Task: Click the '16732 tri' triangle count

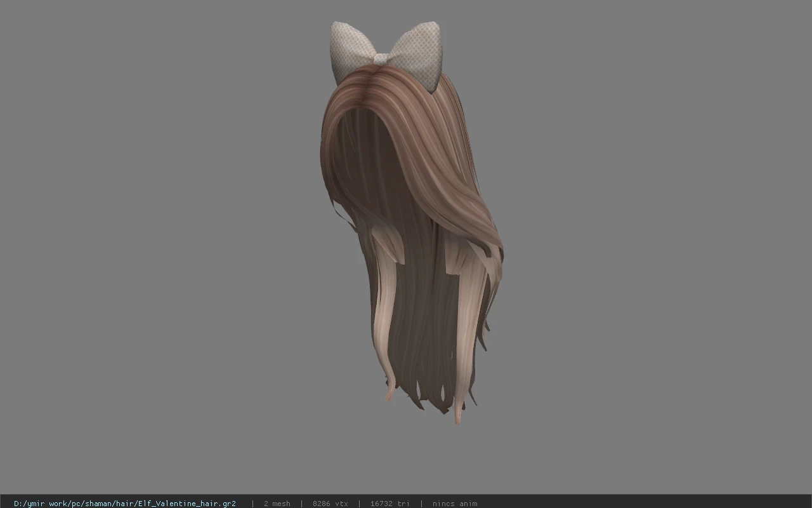Action: click(390, 504)
